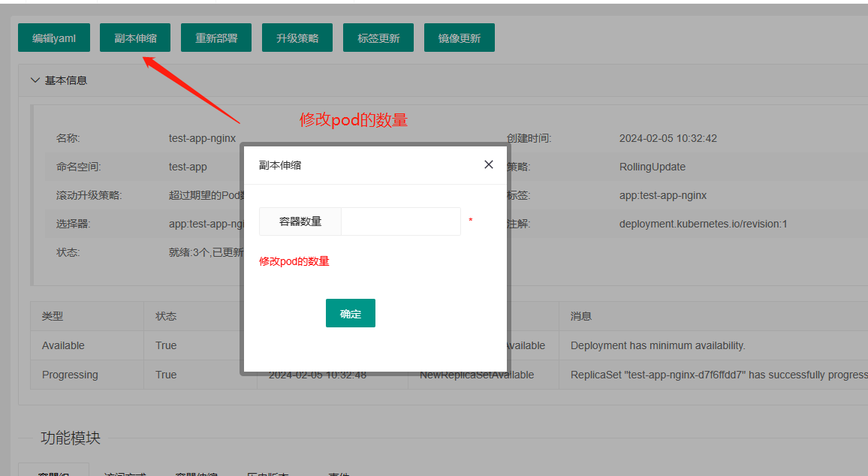Collapse the 基本信息 section chevron
Viewport: 868px width, 476px height.
coord(35,80)
